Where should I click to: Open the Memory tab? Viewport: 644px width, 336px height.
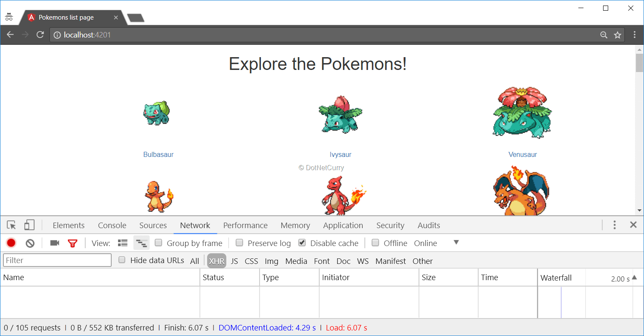pos(295,225)
